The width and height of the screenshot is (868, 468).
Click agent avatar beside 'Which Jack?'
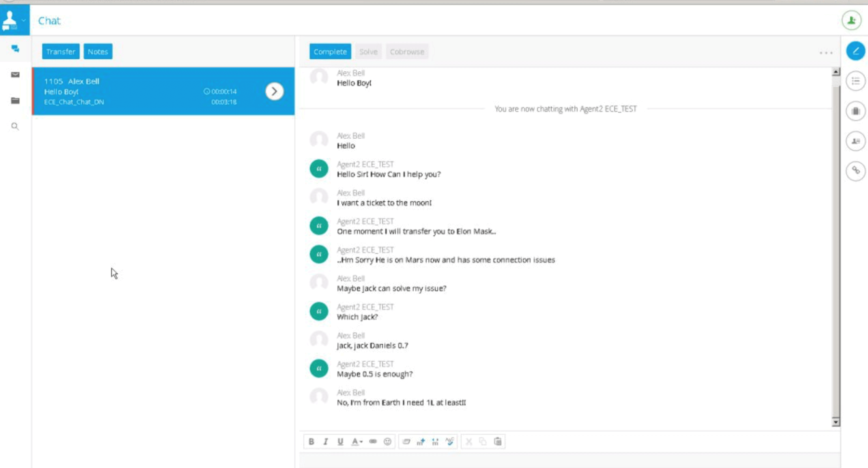point(319,311)
